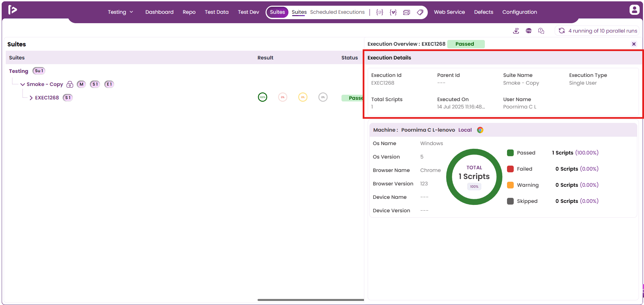The height and width of the screenshot is (305, 644).
Task: Open the user profile avatar icon
Action: pos(634,10)
